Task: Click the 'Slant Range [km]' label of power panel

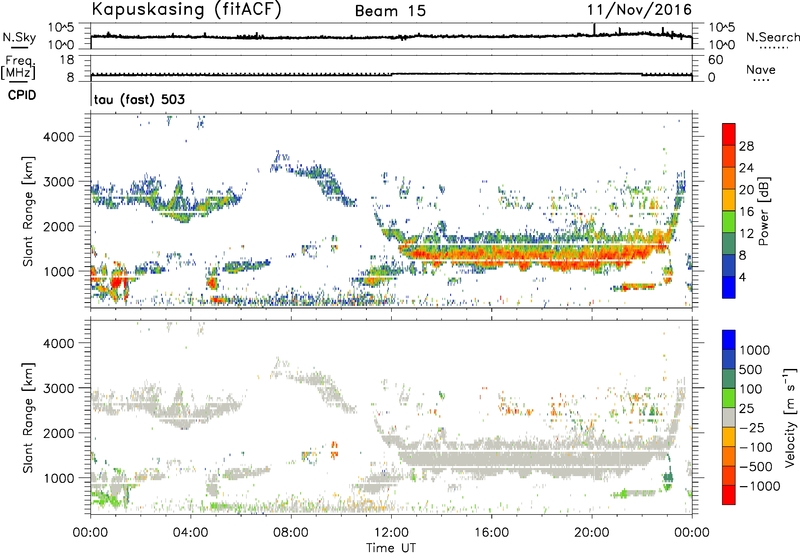Action: (28, 211)
